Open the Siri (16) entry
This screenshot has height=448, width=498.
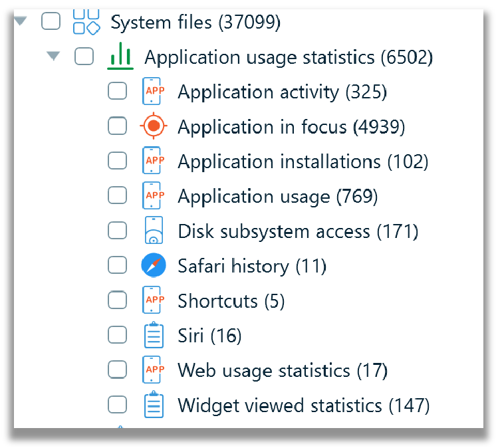point(209,335)
